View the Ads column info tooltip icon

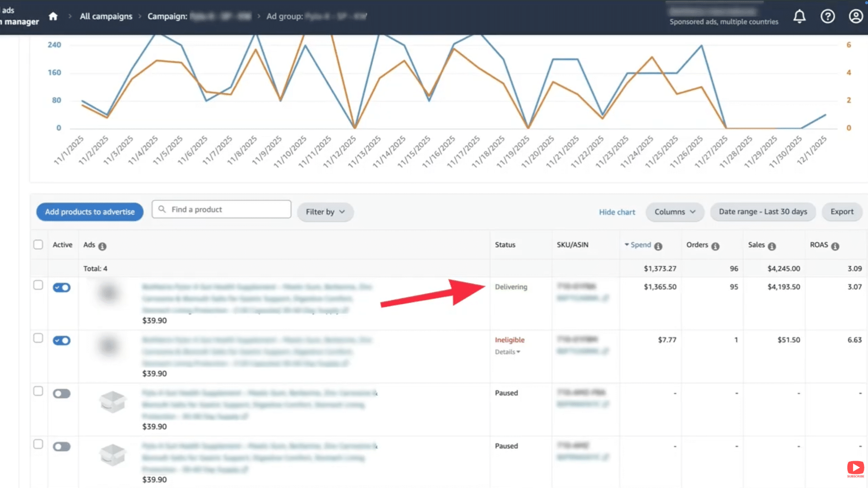(102, 246)
